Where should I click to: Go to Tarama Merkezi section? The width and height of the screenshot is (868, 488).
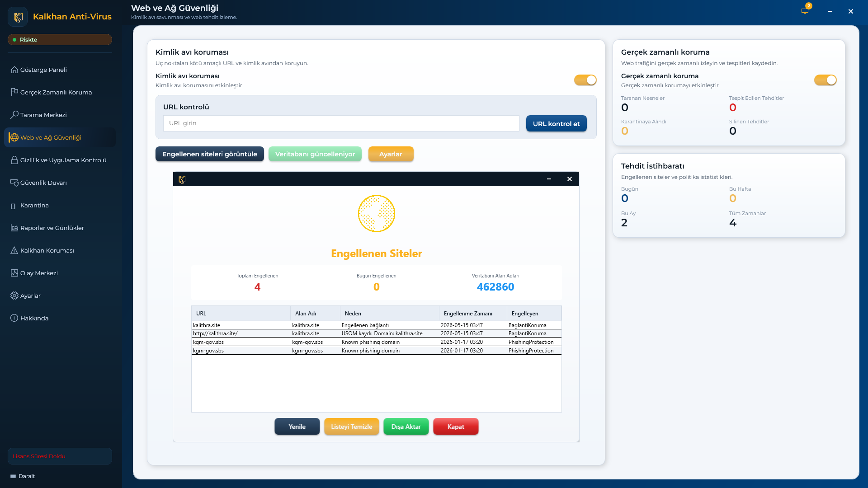60,115
